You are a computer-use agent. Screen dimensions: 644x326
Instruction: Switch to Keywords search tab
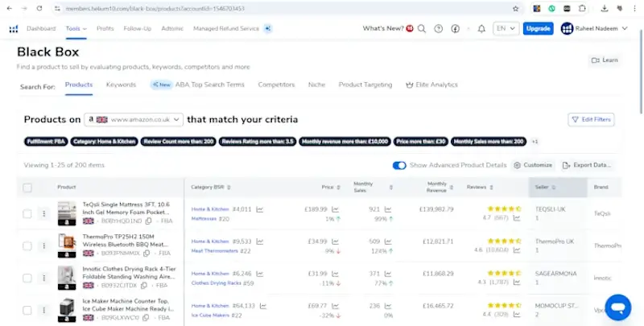121,85
